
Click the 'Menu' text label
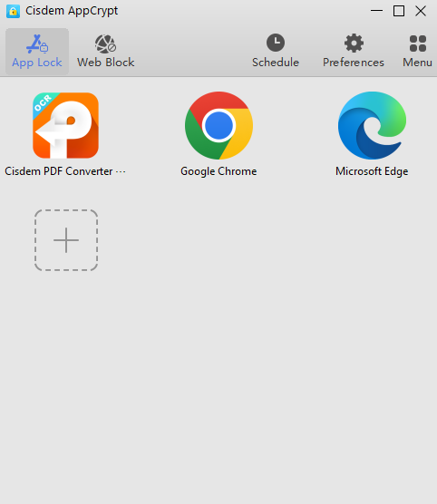[x=417, y=63]
